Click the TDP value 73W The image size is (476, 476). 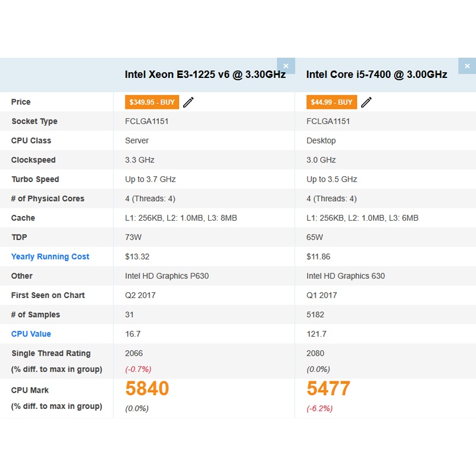tap(133, 237)
